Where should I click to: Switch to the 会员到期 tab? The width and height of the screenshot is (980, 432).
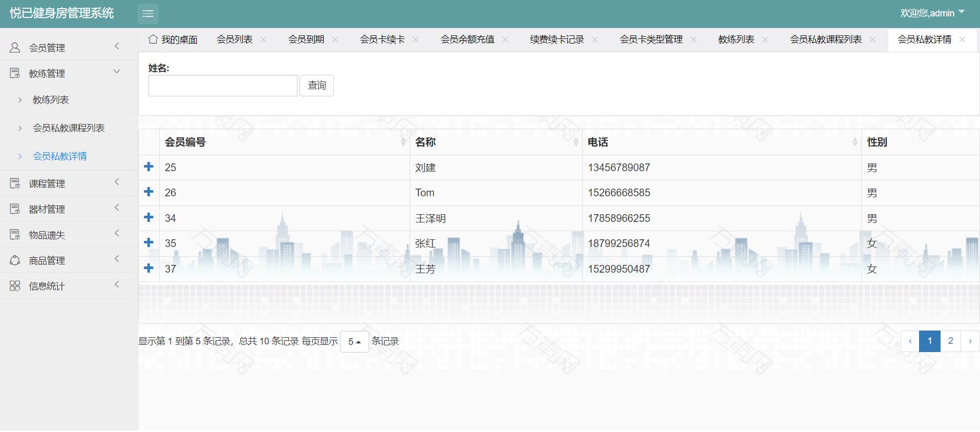click(x=306, y=39)
